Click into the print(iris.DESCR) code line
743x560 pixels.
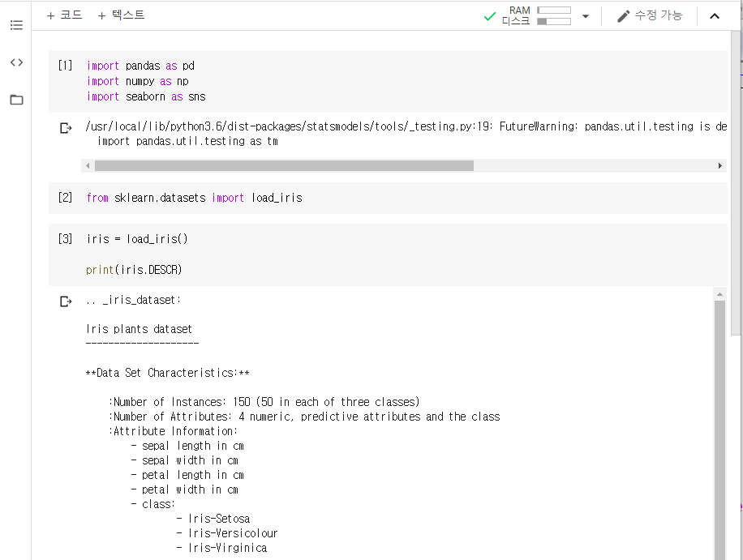click(135, 270)
